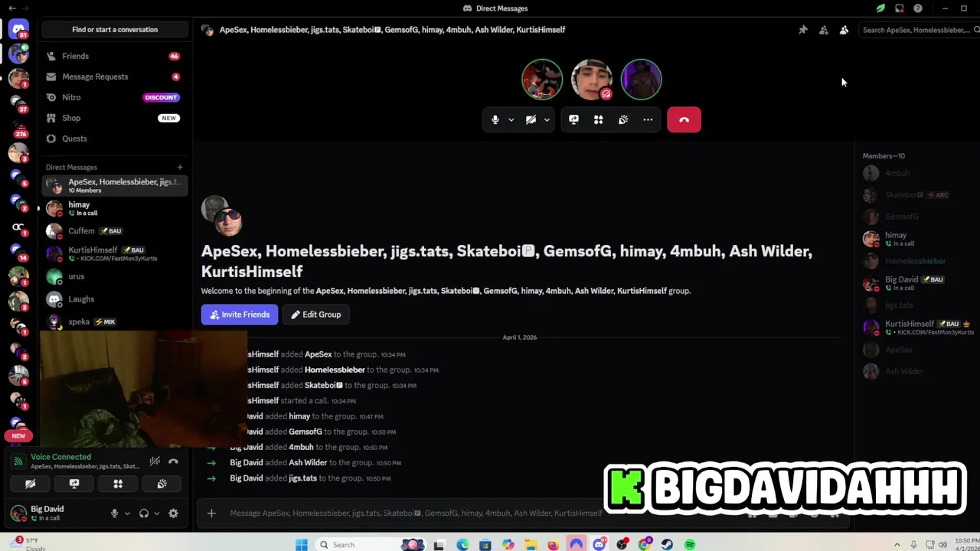Open Spotify from the taskbar
980x551 pixels.
(x=690, y=545)
